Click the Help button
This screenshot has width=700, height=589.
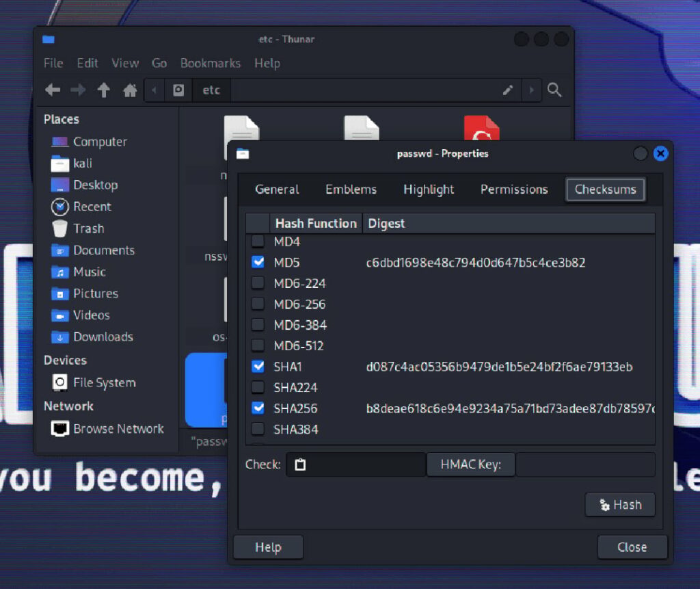point(268,547)
